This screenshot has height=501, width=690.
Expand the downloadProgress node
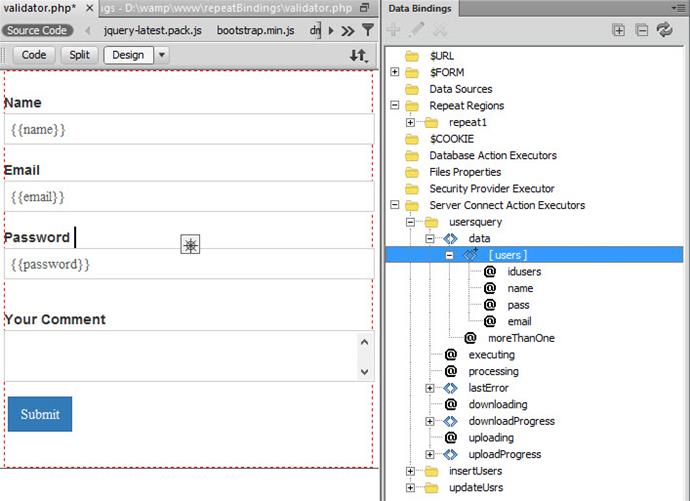point(429,421)
